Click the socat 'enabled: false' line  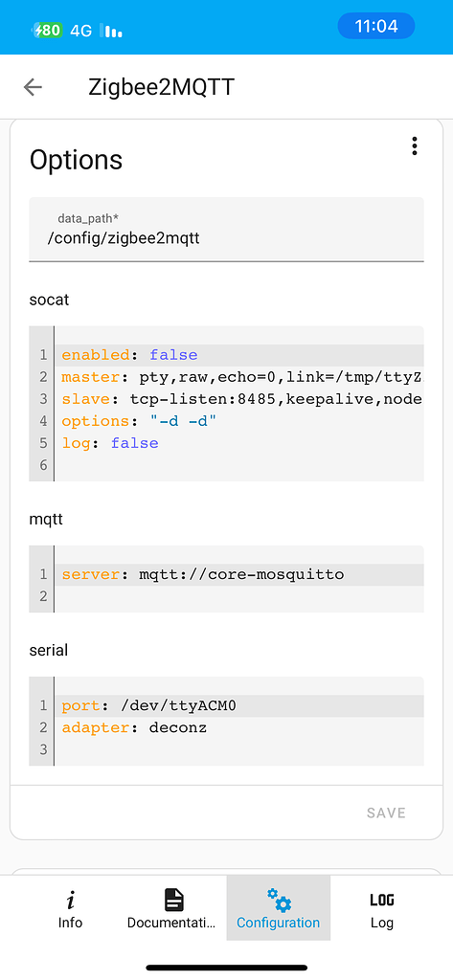pyautogui.click(x=239, y=355)
